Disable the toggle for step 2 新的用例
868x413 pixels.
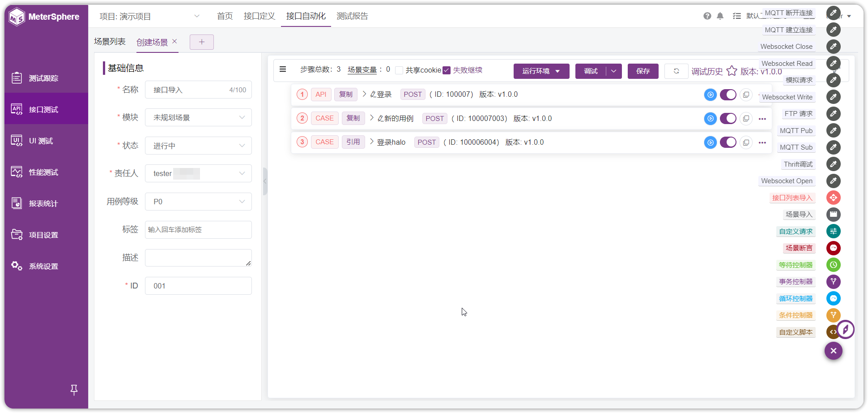(x=728, y=119)
